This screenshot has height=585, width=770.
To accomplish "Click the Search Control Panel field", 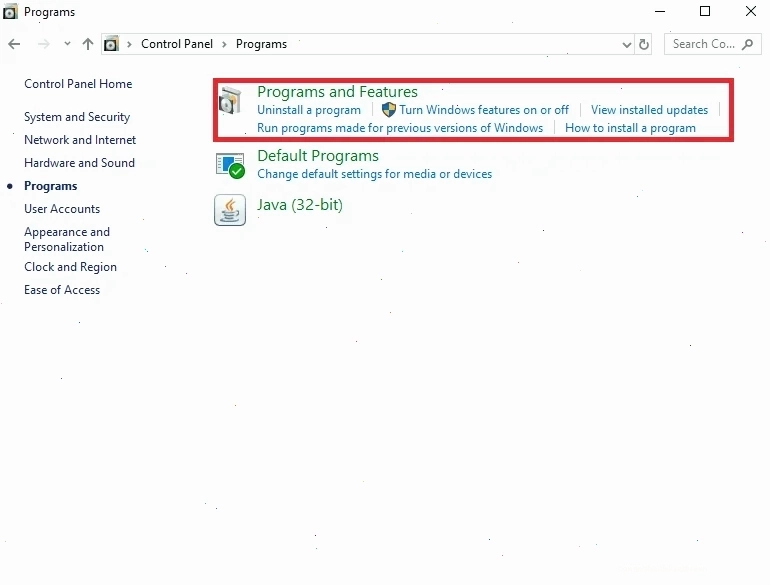I will (712, 44).
